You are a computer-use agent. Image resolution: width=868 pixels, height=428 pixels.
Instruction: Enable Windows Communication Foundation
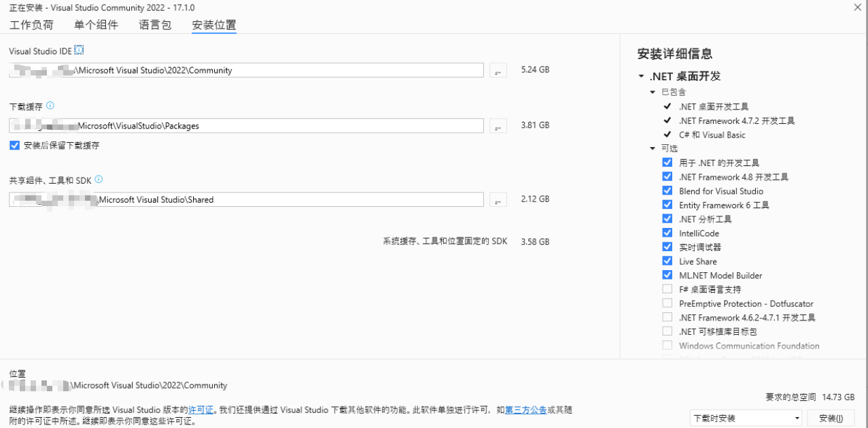pyautogui.click(x=667, y=346)
